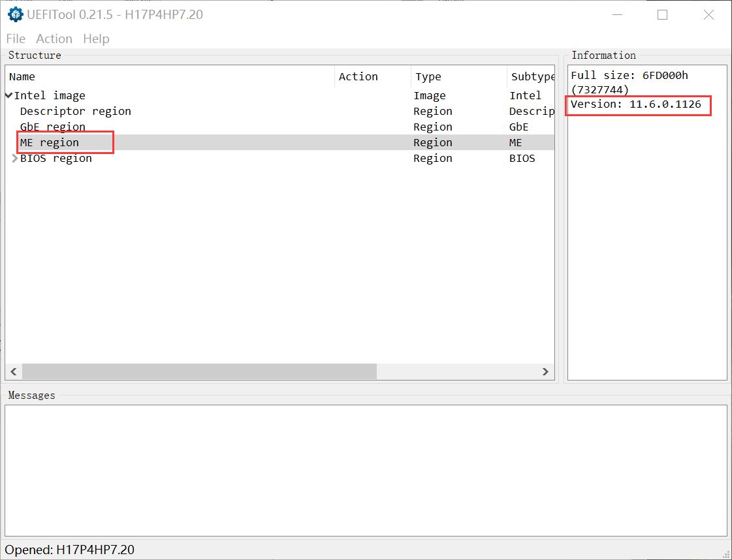
Task: Click the status bar Opened: H17P4HP7.20 text
Action: [70, 550]
